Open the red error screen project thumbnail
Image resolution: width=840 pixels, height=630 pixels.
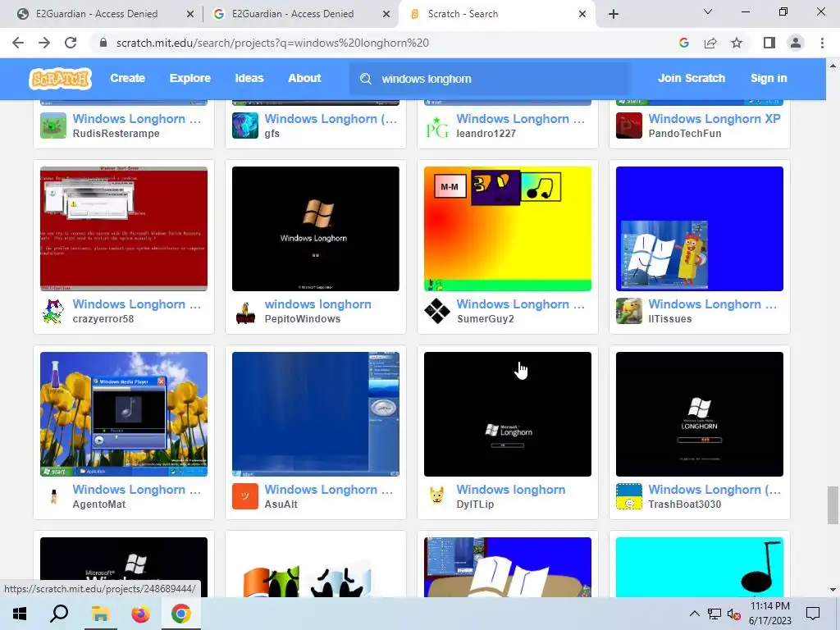pyautogui.click(x=124, y=229)
